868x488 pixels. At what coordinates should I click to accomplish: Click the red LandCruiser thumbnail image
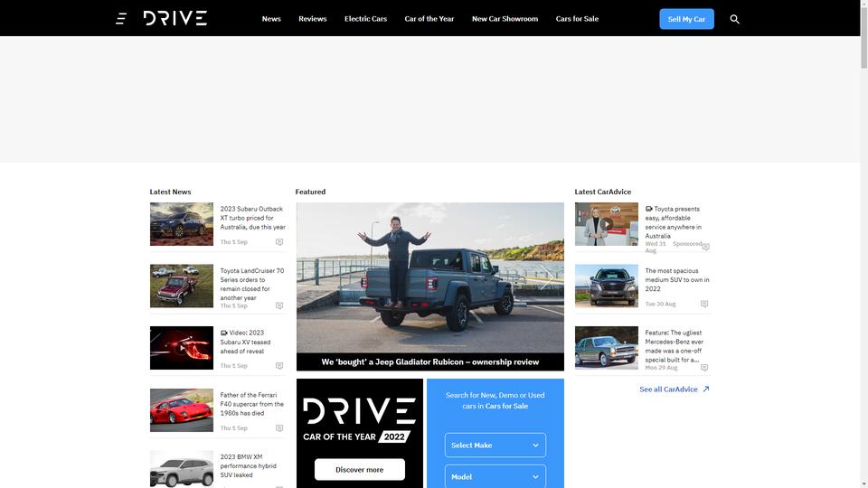coord(182,286)
